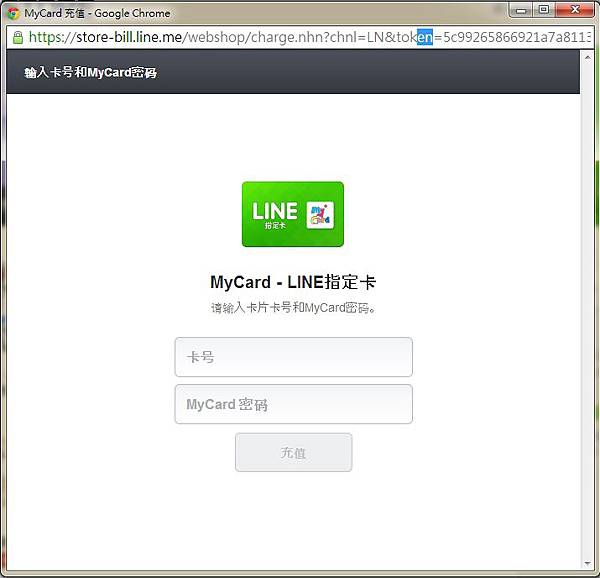
Task: Click the 卡号 card number input field
Action: click(293, 357)
